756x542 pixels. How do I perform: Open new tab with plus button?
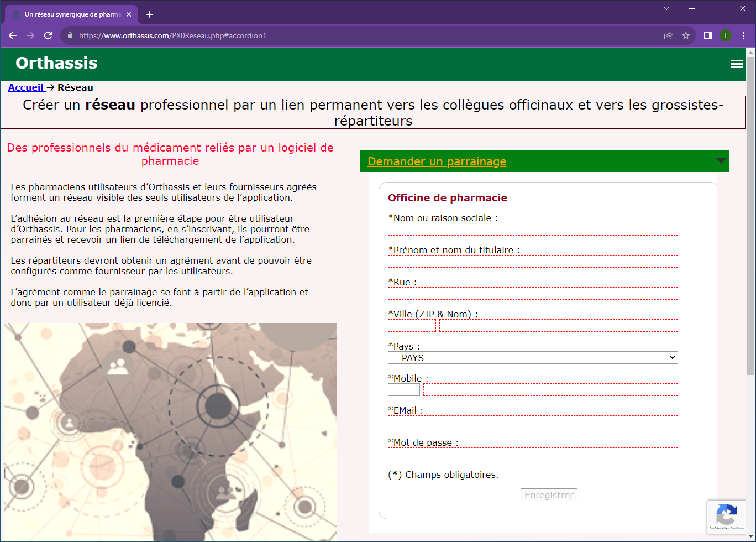[x=149, y=14]
